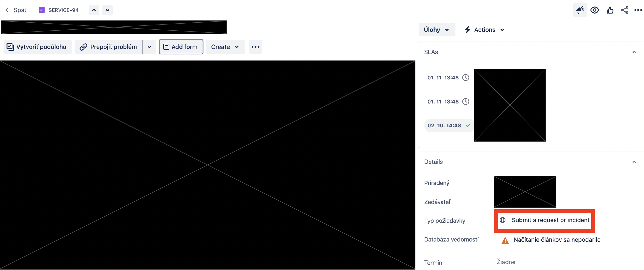Viewport: 644px width, 270px height.
Task: Open the Create dropdown
Action: pyautogui.click(x=225, y=47)
